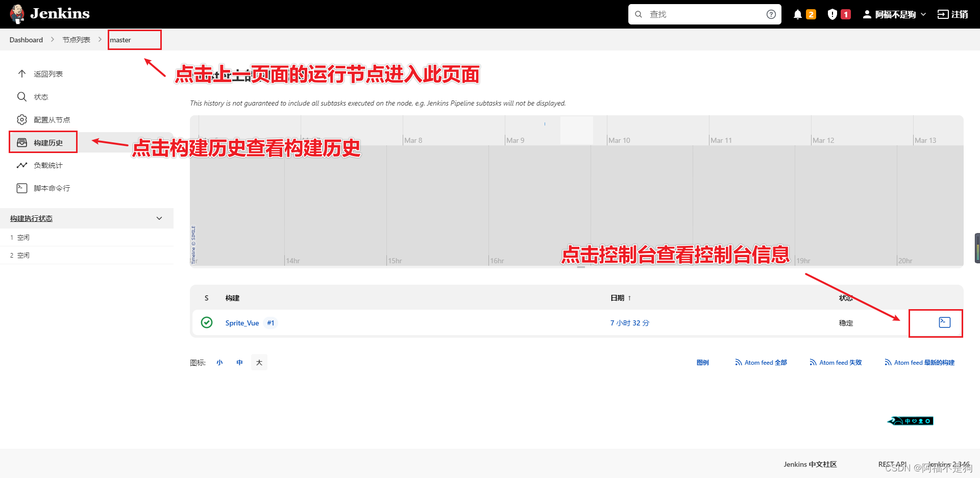Click 返回列表 in the sidebar
The width and height of the screenshot is (980, 478).
[48, 74]
